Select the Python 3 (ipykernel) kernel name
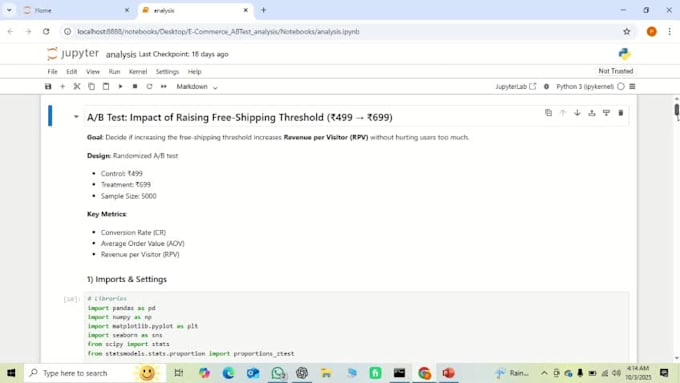The height and width of the screenshot is (383, 680). click(585, 87)
